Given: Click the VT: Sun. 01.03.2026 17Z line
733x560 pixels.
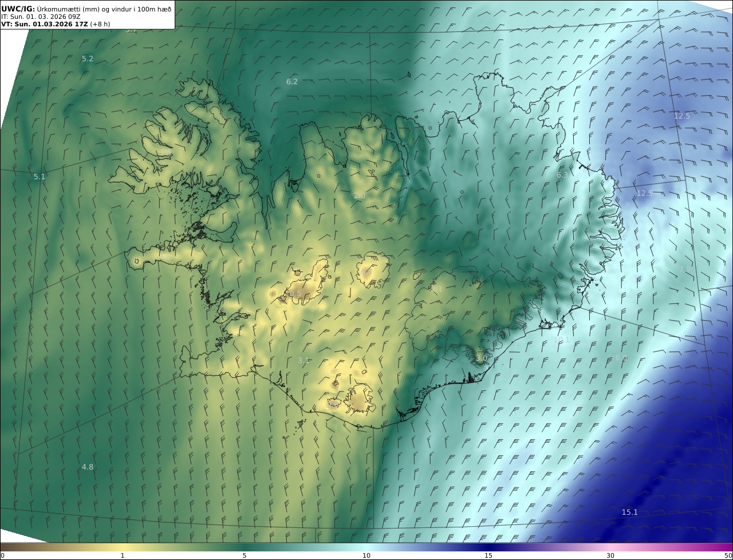Looking at the screenshot, I should (x=56, y=24).
